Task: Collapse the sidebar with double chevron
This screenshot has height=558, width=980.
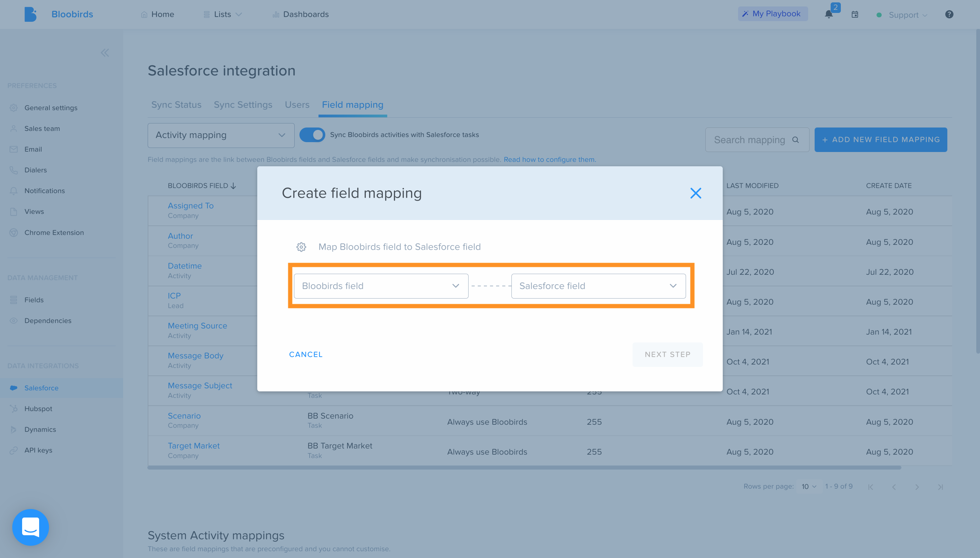Action: point(105,53)
